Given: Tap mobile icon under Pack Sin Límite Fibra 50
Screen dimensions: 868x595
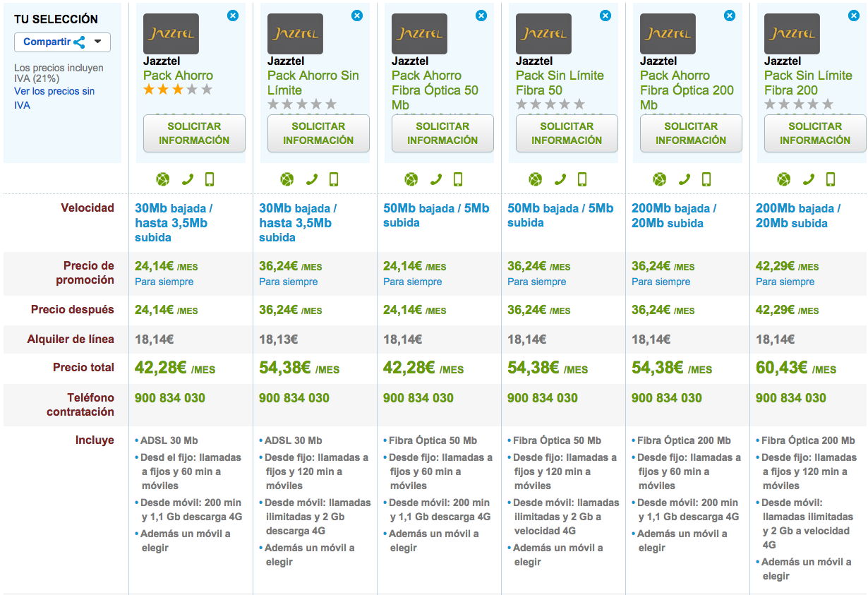Looking at the screenshot, I should 582,179.
